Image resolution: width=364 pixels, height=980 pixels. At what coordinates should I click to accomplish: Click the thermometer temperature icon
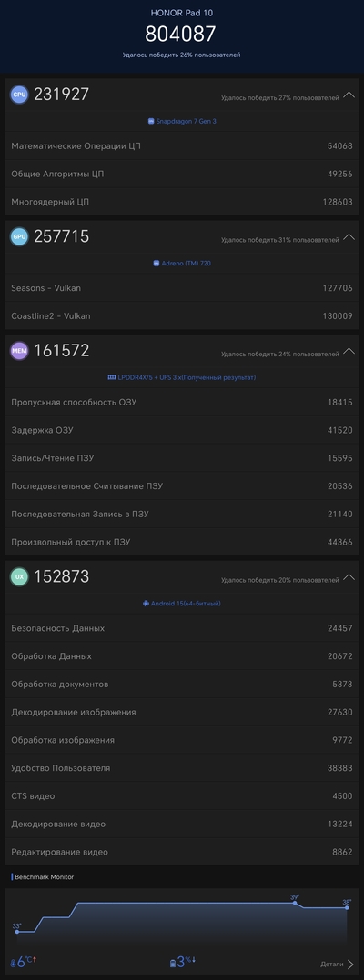click(x=14, y=964)
